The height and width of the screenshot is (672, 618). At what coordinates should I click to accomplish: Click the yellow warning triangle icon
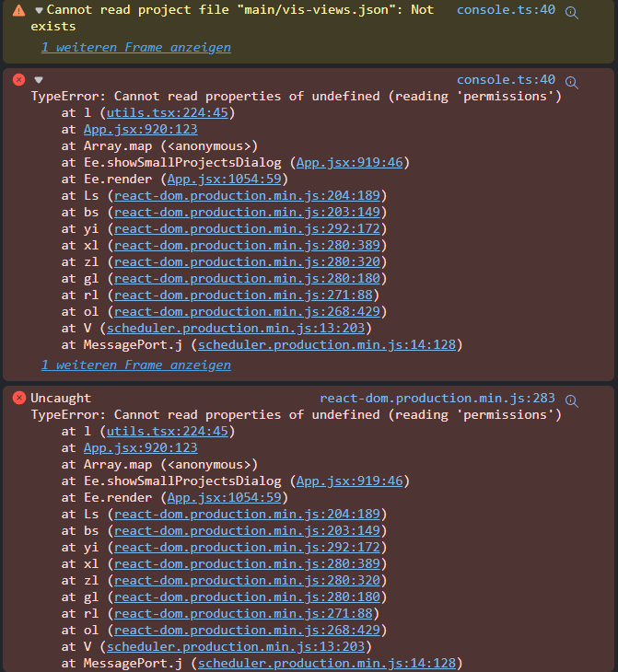(18, 10)
